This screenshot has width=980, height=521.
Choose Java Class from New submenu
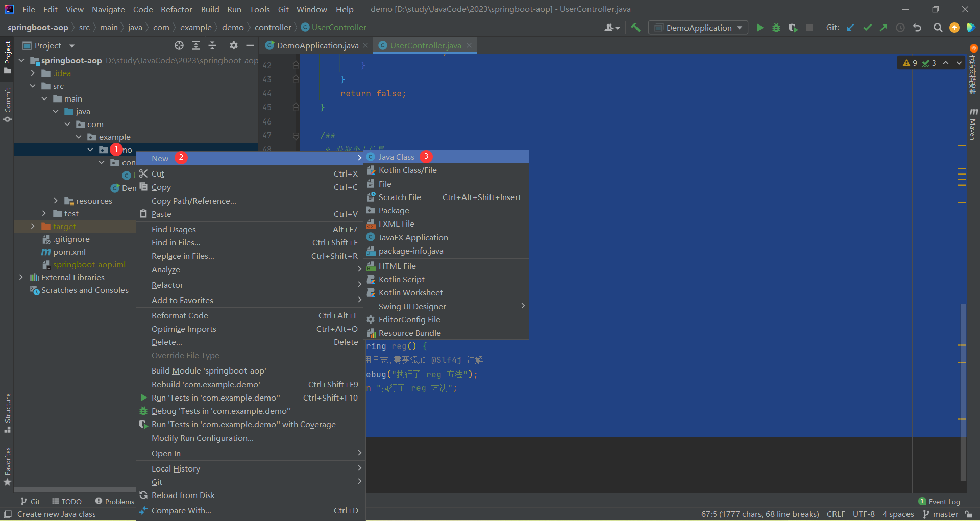447,157
